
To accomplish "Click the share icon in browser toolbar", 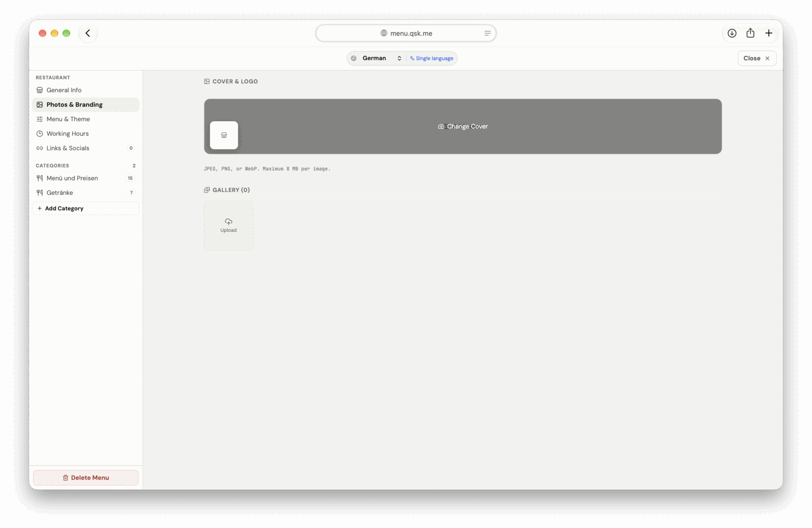I will pos(750,33).
